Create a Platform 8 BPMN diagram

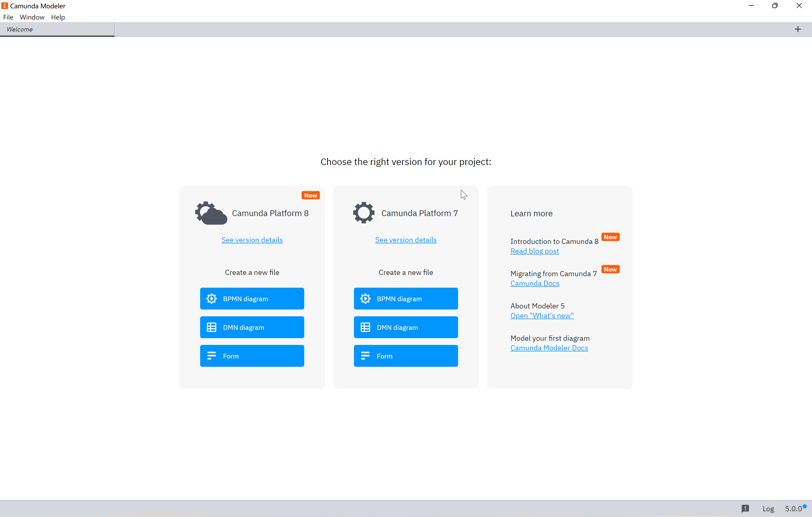[x=252, y=299]
